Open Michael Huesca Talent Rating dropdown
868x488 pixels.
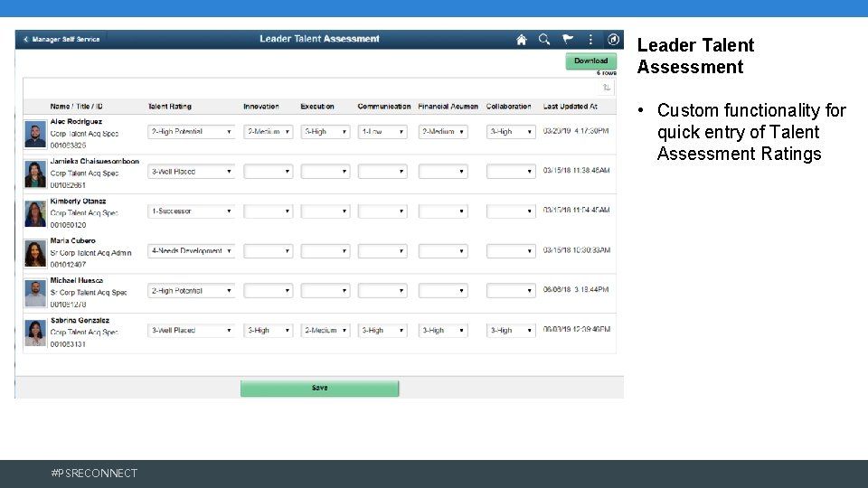[191, 291]
